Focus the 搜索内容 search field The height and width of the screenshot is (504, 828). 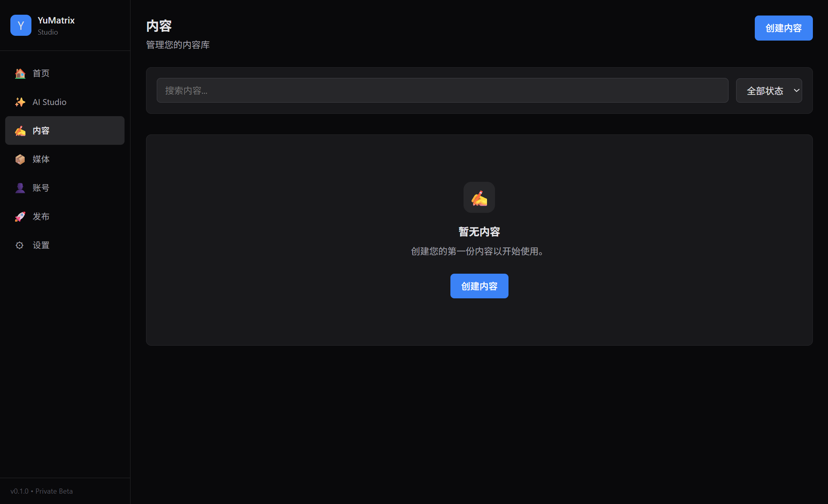[x=442, y=90]
